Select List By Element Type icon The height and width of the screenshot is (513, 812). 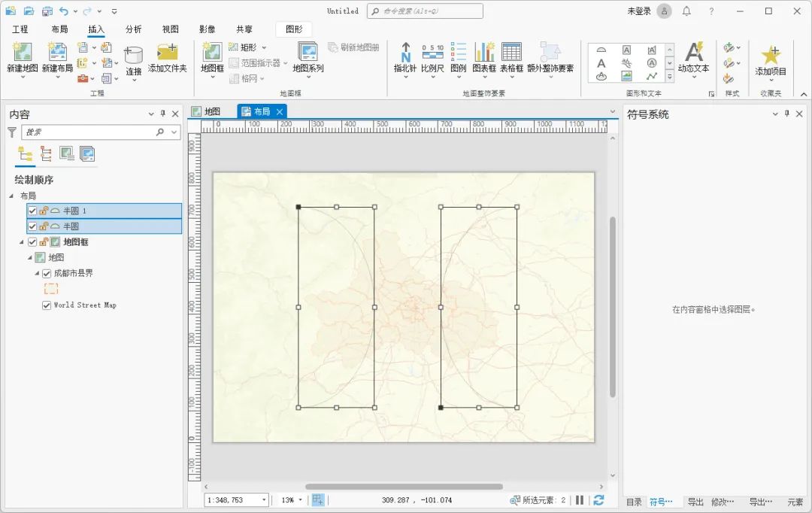tap(46, 154)
